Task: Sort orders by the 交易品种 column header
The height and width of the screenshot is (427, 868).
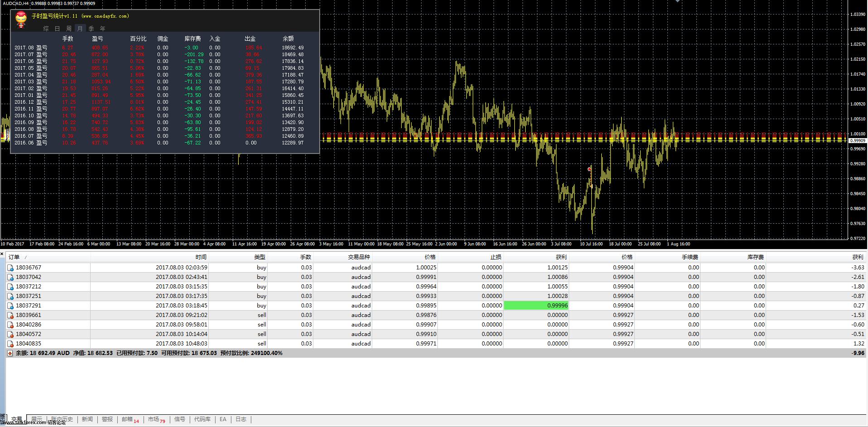Action: coord(359,257)
